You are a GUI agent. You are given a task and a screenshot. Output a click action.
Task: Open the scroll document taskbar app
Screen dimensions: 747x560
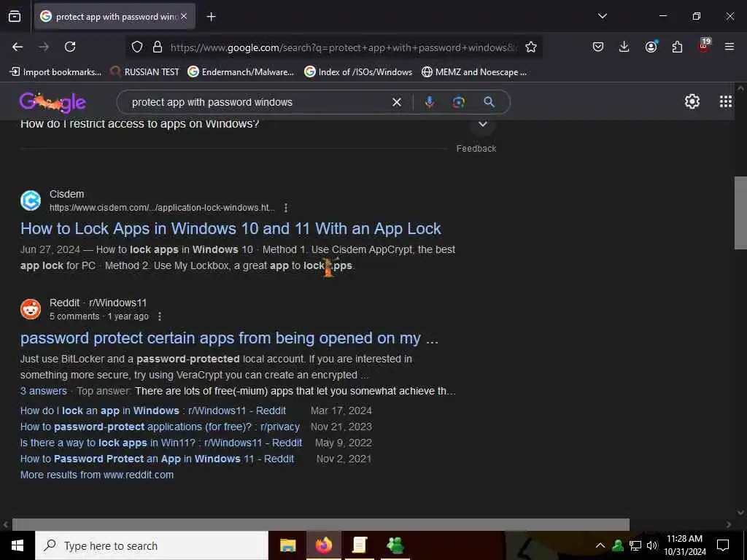click(359, 545)
